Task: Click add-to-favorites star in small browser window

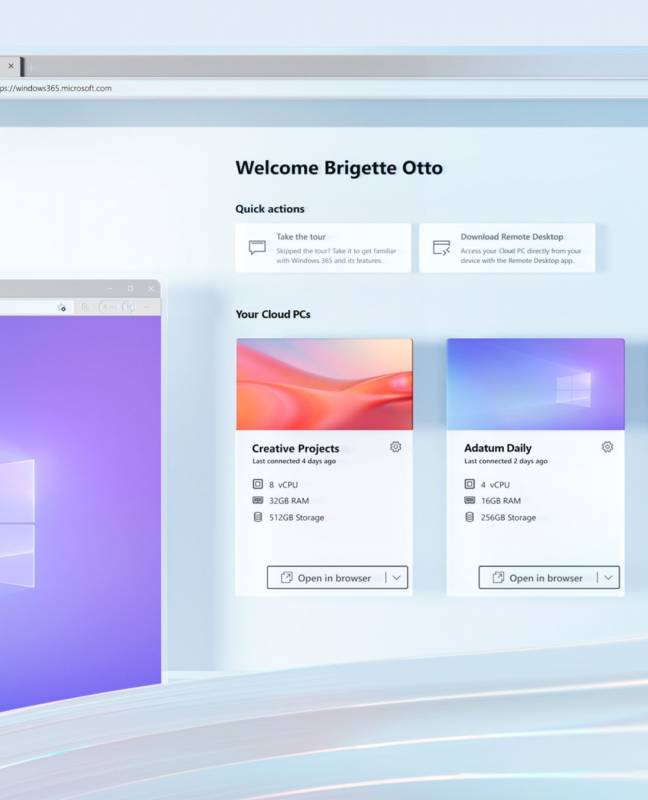Action: pyautogui.click(x=62, y=307)
